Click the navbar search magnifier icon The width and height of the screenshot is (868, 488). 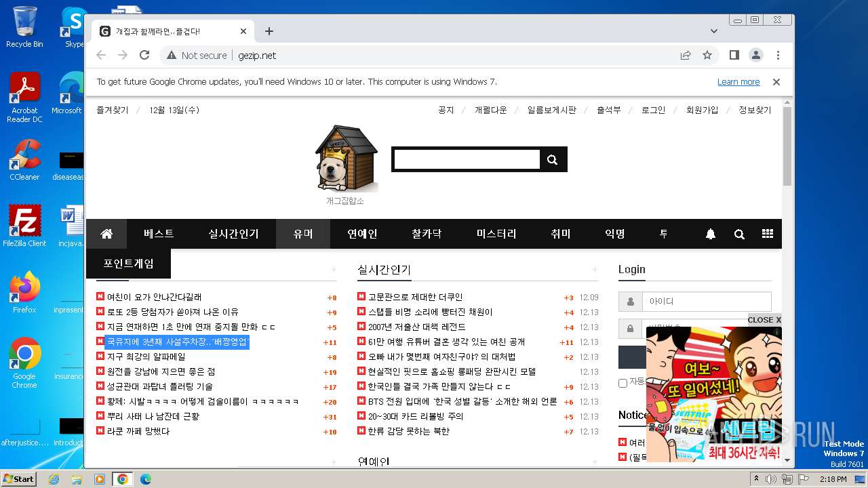739,234
